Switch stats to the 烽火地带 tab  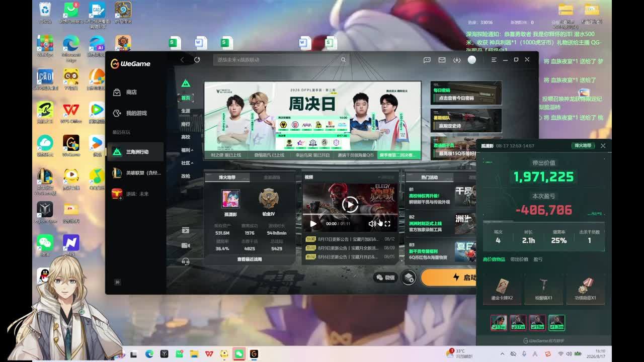227,177
